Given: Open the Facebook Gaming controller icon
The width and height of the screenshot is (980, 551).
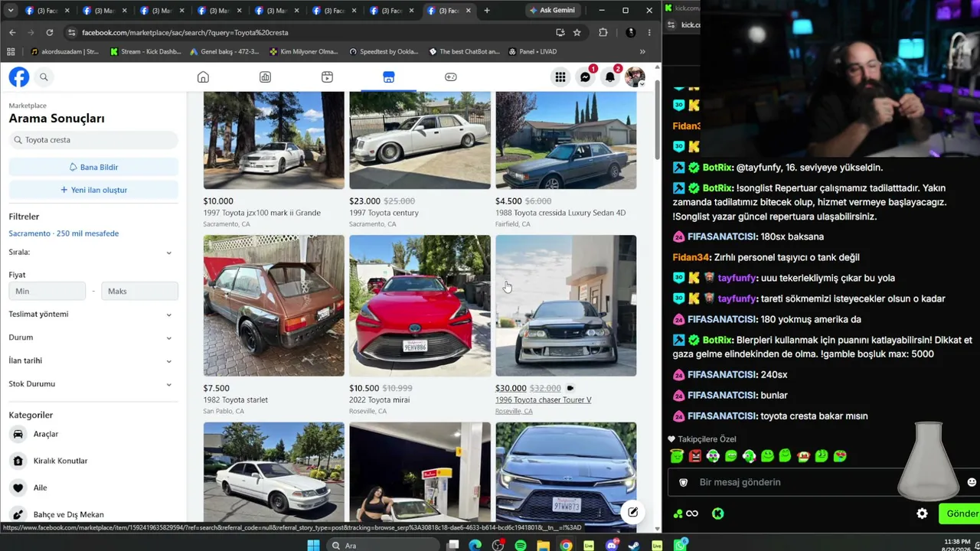Looking at the screenshot, I should pos(450,77).
